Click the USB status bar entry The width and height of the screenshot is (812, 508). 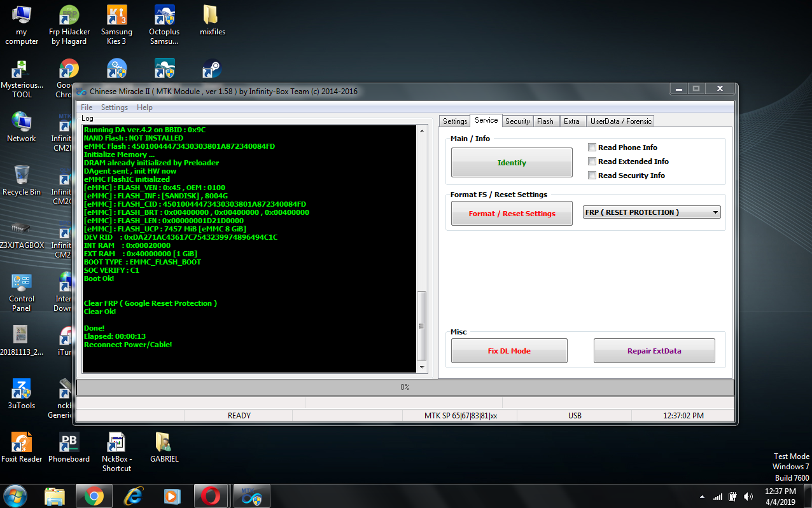point(575,416)
